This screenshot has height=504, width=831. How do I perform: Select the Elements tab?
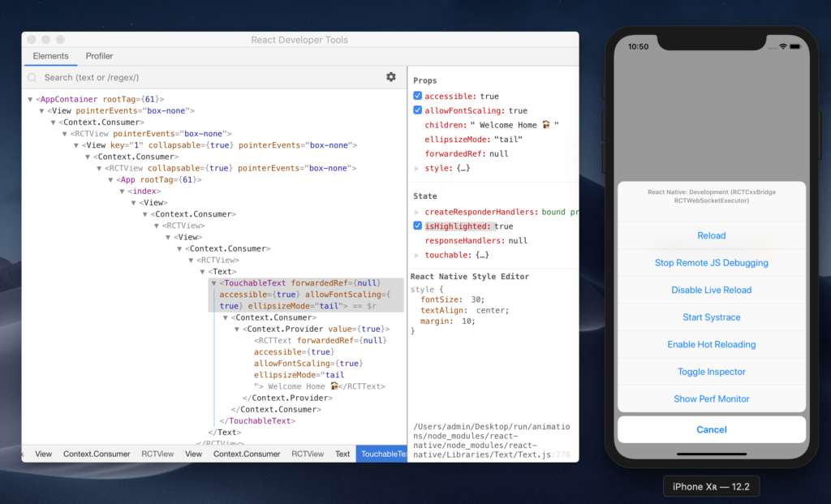[50, 56]
